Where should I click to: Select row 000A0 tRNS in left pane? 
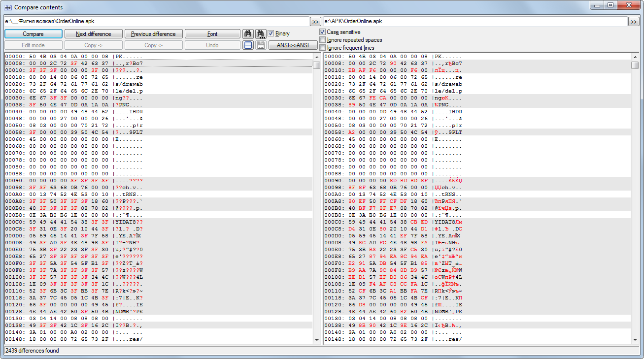pyautogui.click(x=158, y=195)
